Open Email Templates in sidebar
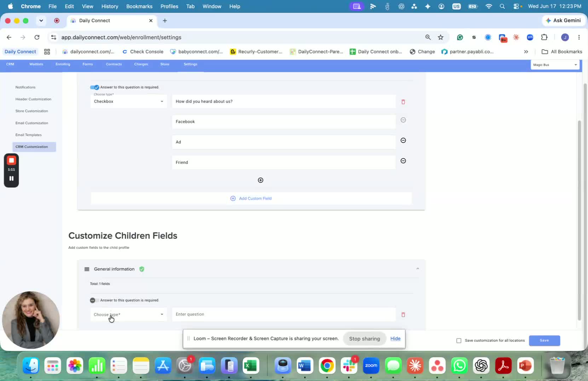The width and height of the screenshot is (588, 381). 28,135
